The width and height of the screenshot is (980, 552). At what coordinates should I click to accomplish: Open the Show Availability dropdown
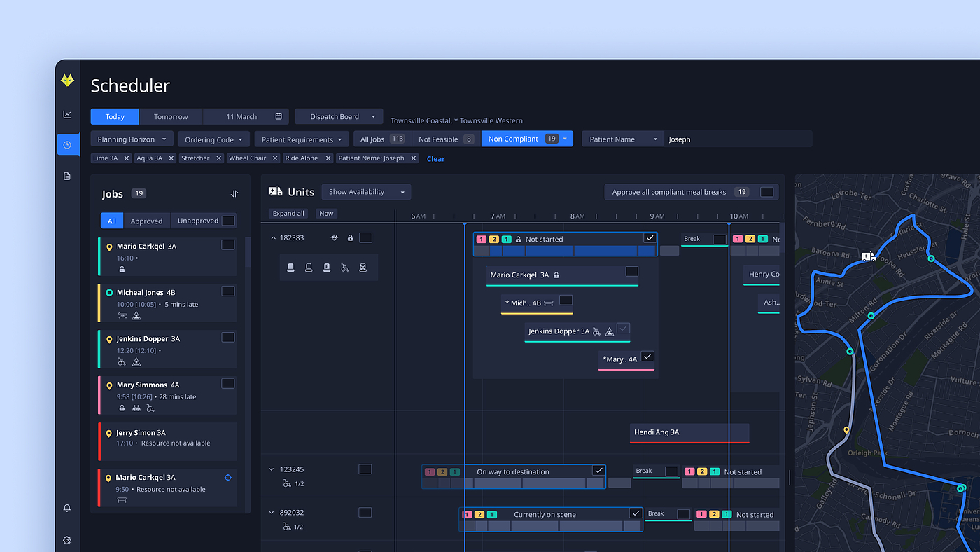366,192
